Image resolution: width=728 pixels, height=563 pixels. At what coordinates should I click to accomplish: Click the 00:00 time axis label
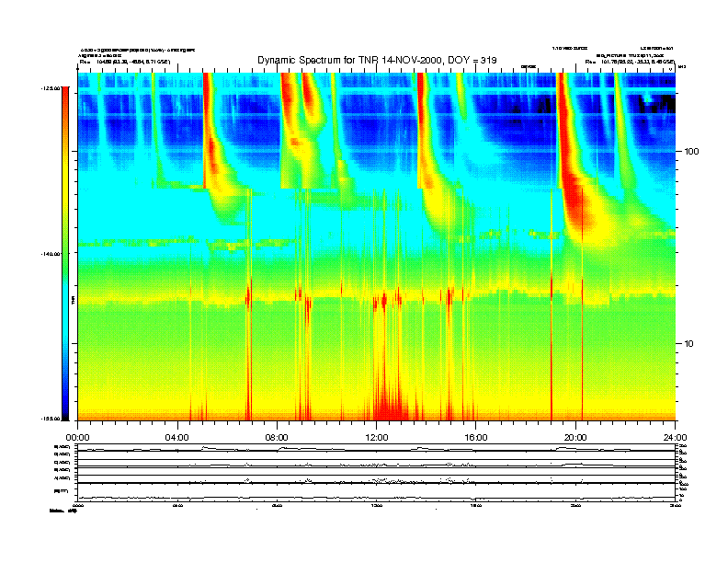pos(77,438)
